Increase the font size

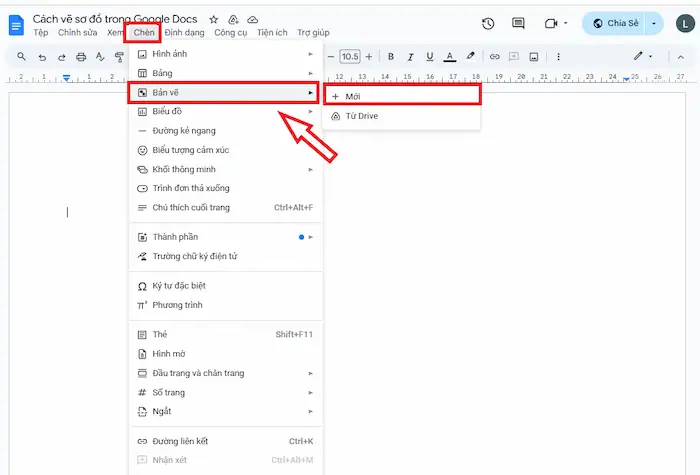point(369,57)
